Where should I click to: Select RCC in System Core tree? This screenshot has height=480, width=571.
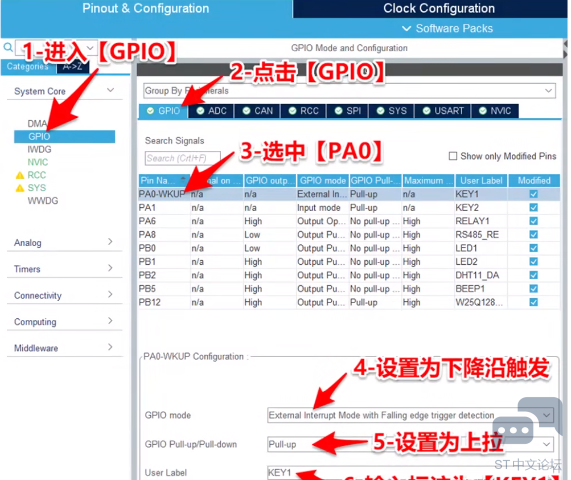pos(37,175)
